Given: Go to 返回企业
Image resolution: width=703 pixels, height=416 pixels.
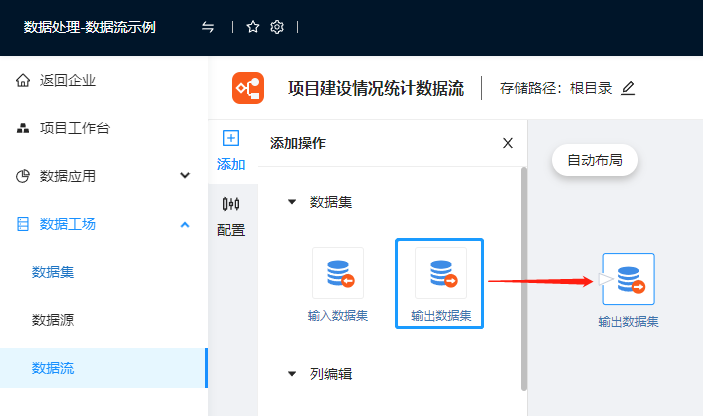Looking at the screenshot, I should pyautogui.click(x=68, y=80).
